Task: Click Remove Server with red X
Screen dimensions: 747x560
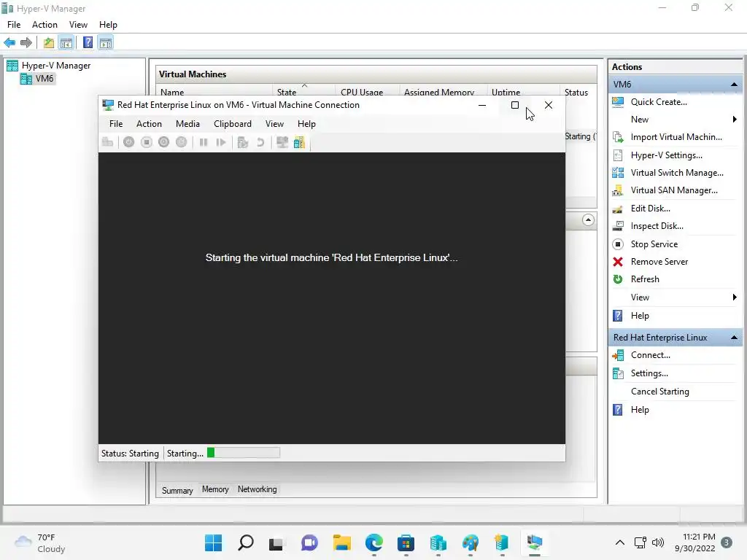Action: 659,262
